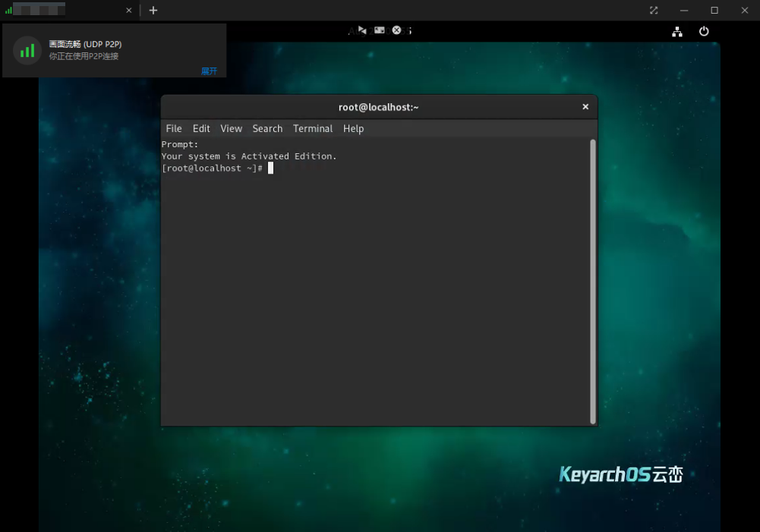This screenshot has height=532, width=760.
Task: Open the Search menu in terminal
Action: point(267,129)
